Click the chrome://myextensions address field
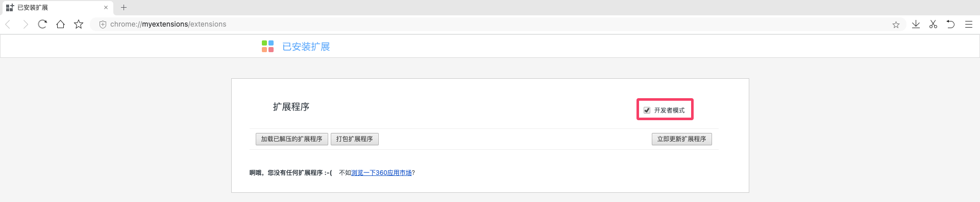Screen dimensions: 980x202 (490, 24)
